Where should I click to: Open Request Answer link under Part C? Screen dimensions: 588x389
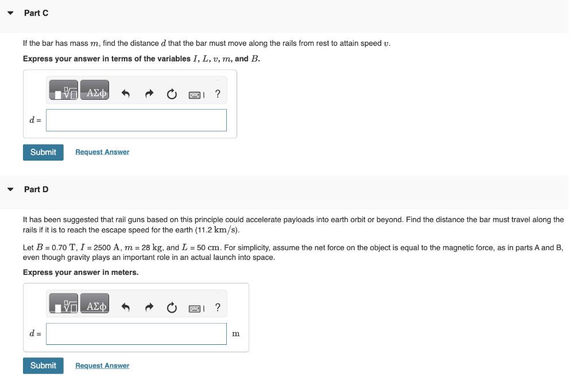102,151
